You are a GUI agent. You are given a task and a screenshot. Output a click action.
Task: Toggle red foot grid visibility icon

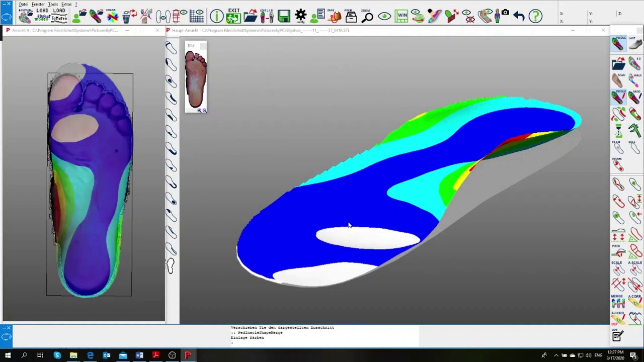(180, 16)
